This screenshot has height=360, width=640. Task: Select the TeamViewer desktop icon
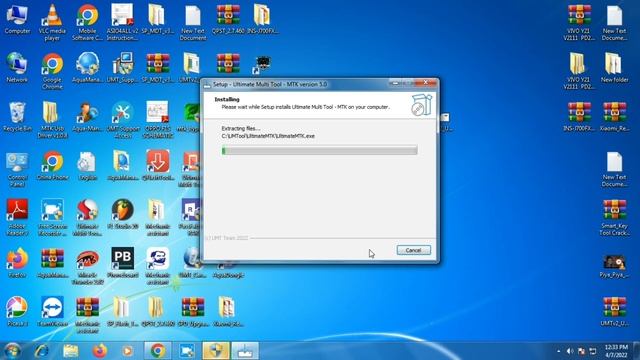pos(52,311)
